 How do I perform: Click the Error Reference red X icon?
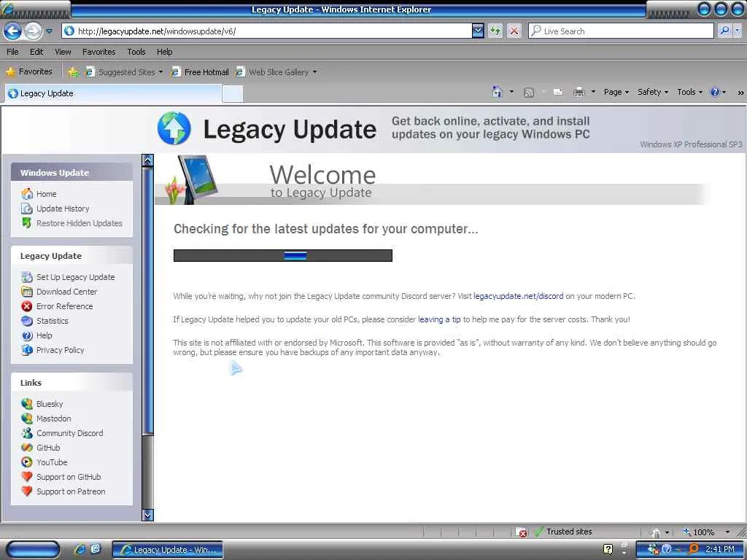pos(27,306)
